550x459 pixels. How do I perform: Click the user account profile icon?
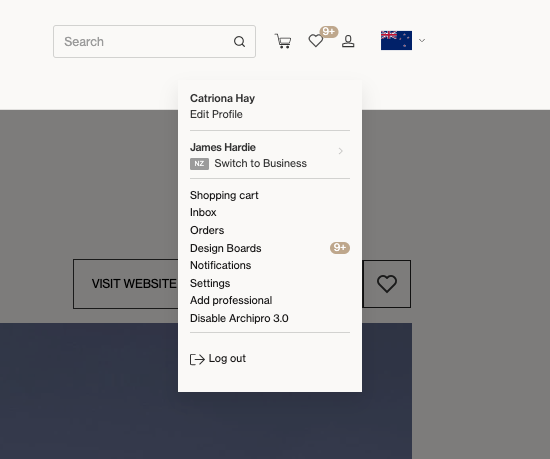348,41
